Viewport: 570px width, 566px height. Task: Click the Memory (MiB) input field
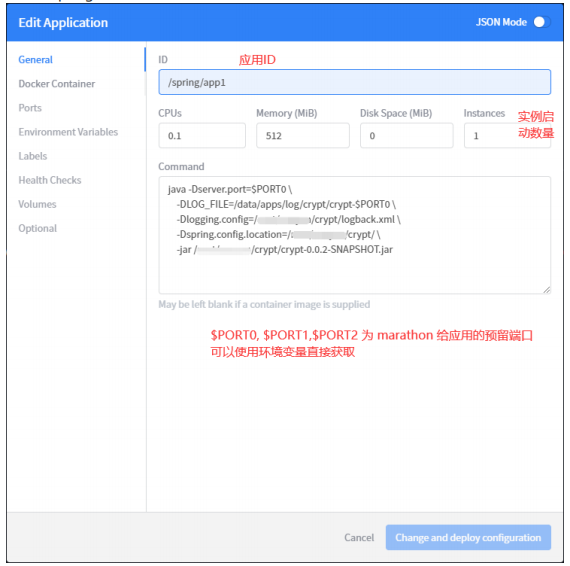pyautogui.click(x=303, y=136)
